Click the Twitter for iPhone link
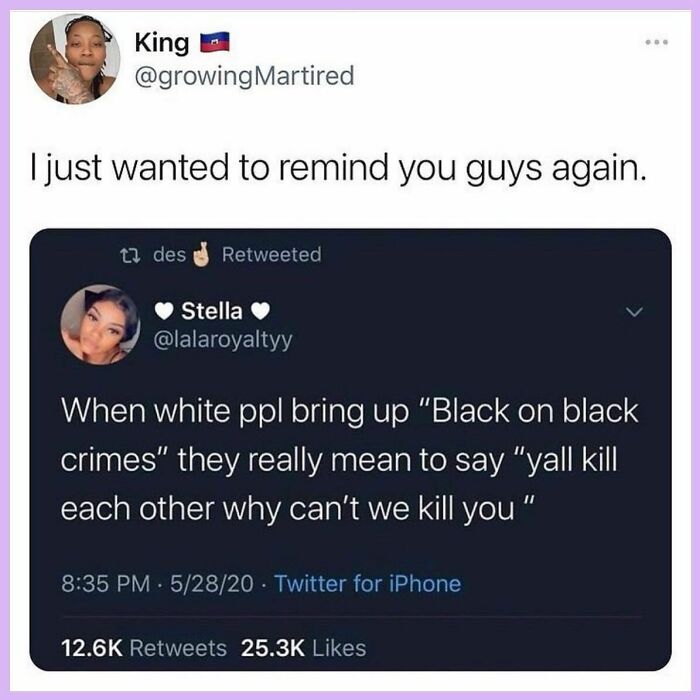This screenshot has width=700, height=700. [x=367, y=583]
